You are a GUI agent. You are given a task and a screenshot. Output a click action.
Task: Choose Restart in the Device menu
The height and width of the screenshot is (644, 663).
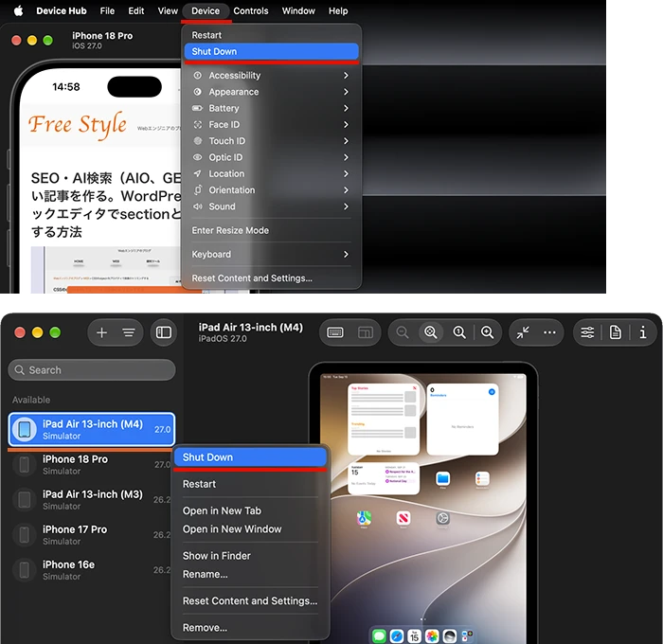tap(272, 35)
